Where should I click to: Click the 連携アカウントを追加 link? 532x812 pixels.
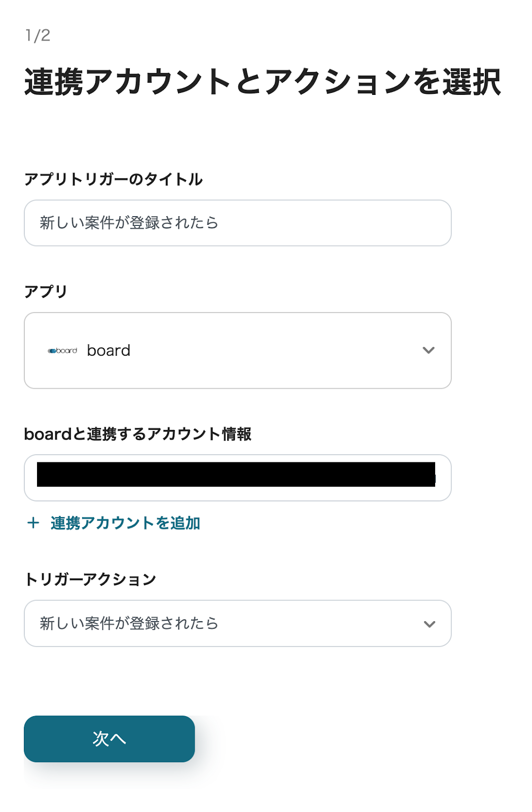(x=125, y=523)
